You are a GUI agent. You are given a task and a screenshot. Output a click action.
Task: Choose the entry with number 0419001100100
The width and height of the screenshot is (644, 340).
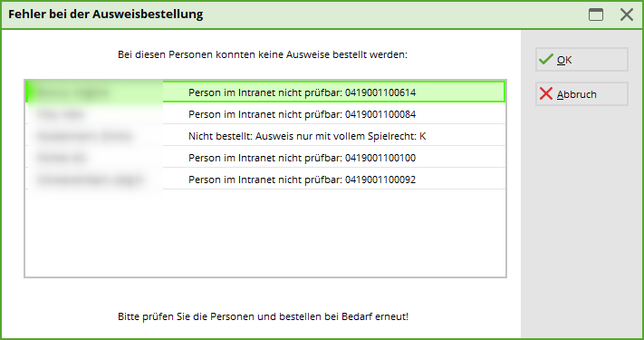click(265, 157)
